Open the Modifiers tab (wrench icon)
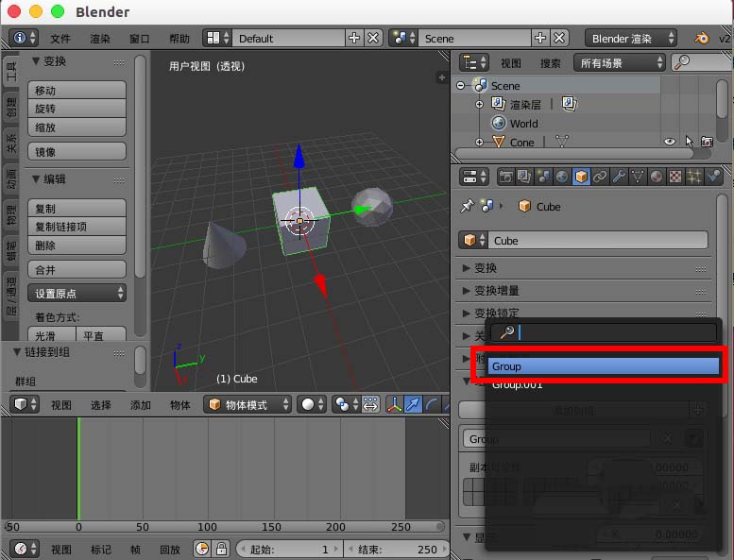This screenshot has height=560, width=734. [x=619, y=177]
